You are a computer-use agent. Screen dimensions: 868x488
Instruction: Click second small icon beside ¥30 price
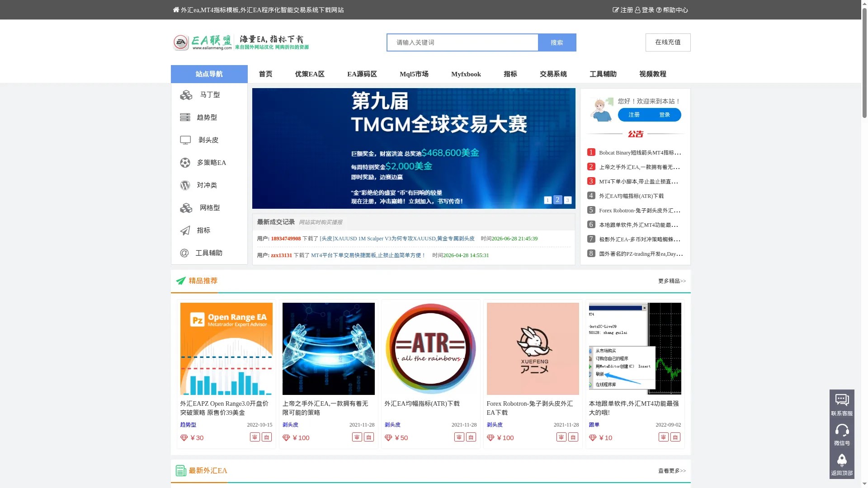coord(267,437)
